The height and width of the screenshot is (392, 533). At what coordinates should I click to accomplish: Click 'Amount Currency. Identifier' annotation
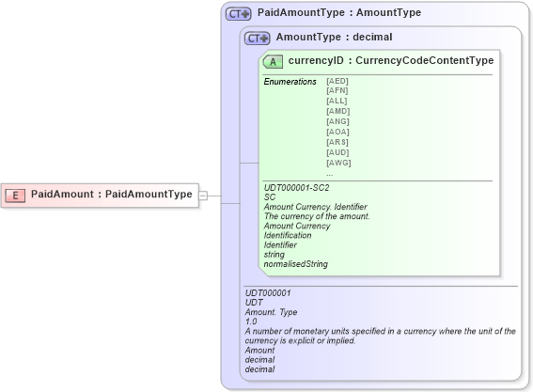point(316,207)
